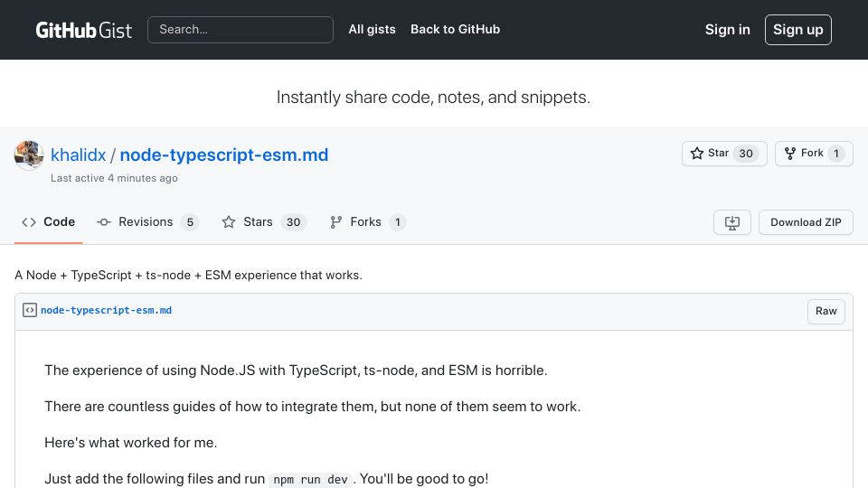Image resolution: width=868 pixels, height=488 pixels.
Task: Click 'Last active 4 minutes ago' text
Action: coord(114,178)
